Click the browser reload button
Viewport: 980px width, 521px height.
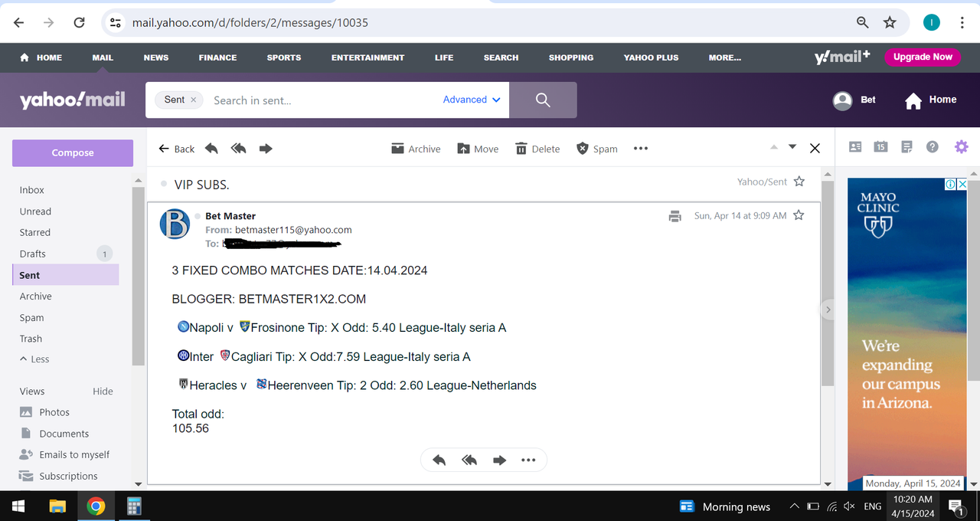coord(79,22)
